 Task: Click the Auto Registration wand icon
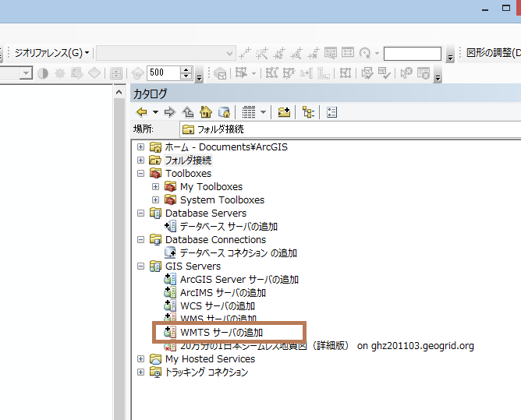[262, 53]
